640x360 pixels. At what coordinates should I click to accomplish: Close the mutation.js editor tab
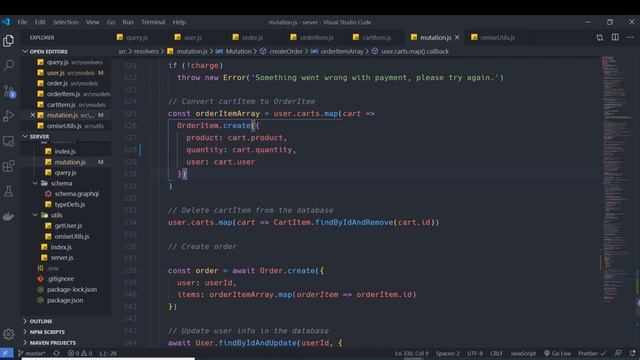point(457,37)
